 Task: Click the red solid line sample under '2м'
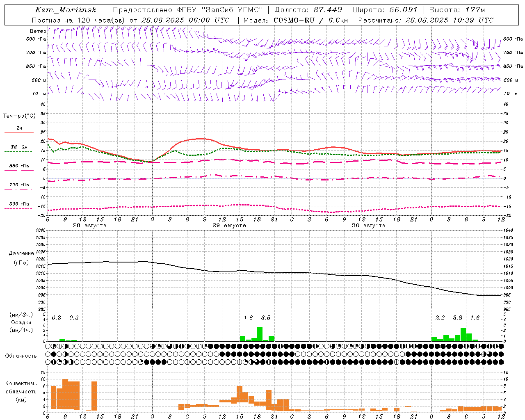click(x=19, y=133)
